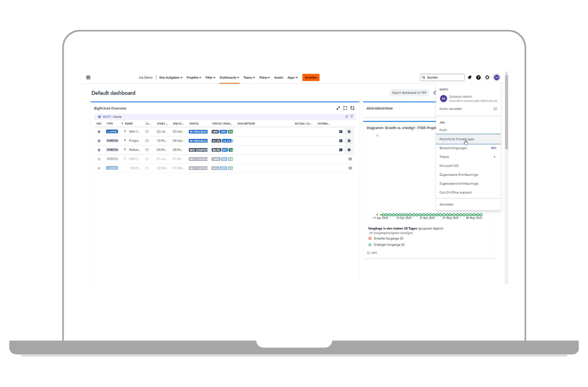588x387 pixels.
Task: Maximize BigPicture Overview with fullscreen icon
Action: point(345,108)
